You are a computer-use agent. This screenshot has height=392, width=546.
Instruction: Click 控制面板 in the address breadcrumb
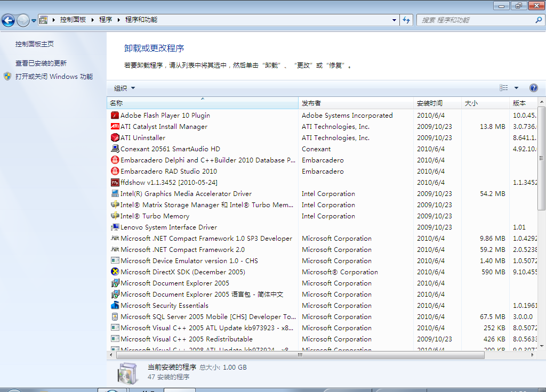point(73,20)
